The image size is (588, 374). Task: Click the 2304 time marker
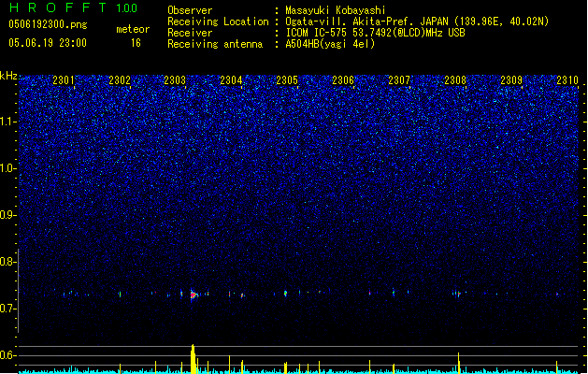(231, 79)
